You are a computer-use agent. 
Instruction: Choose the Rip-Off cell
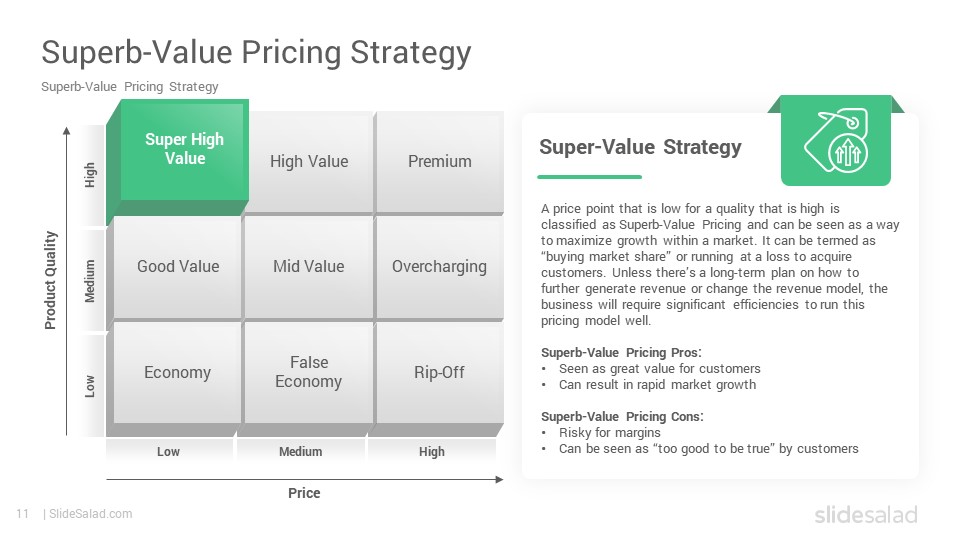point(440,372)
